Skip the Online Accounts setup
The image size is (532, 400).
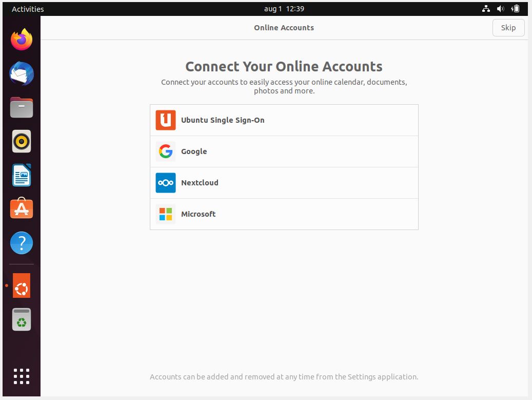[508, 28]
